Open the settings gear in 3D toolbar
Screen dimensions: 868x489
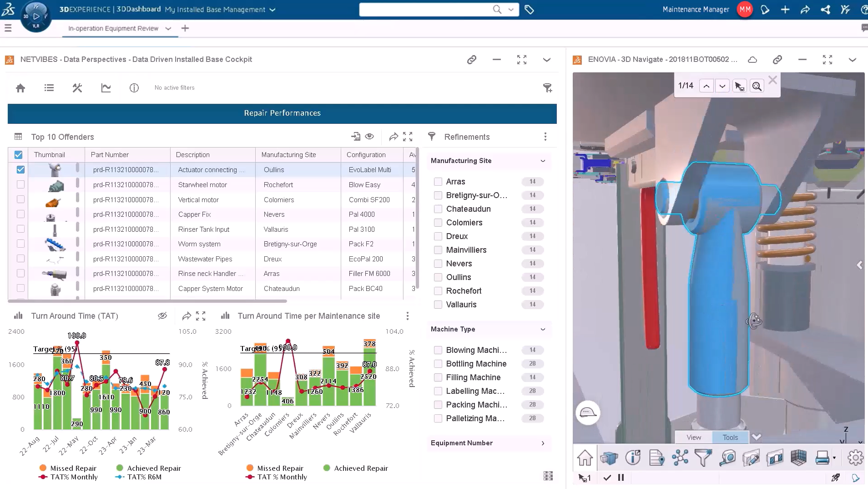point(855,458)
